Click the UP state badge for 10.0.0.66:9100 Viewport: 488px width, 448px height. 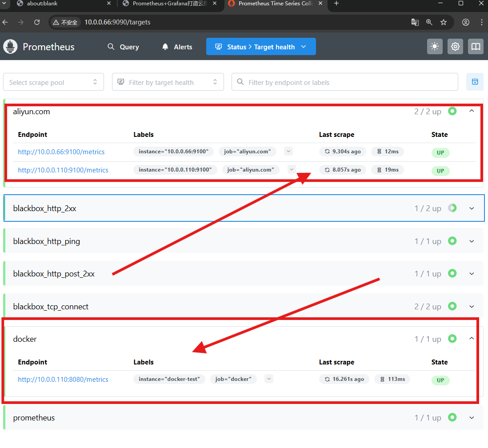(440, 152)
